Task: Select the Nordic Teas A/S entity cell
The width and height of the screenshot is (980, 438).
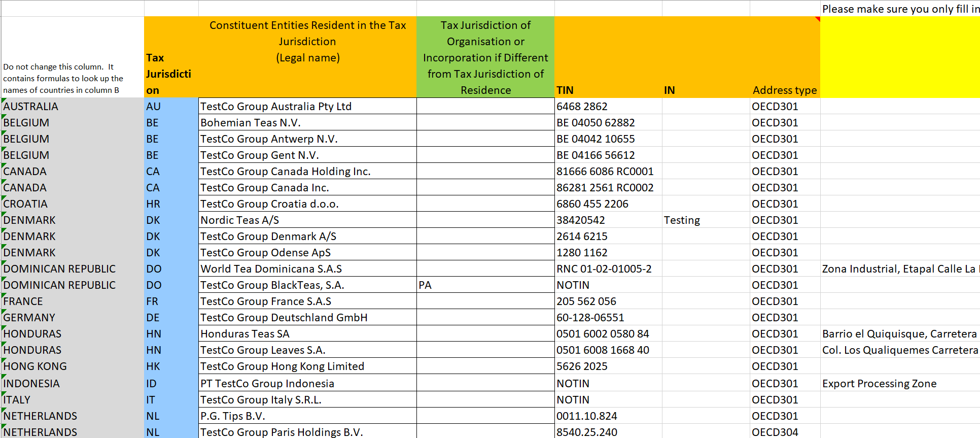Action: pyautogui.click(x=307, y=220)
